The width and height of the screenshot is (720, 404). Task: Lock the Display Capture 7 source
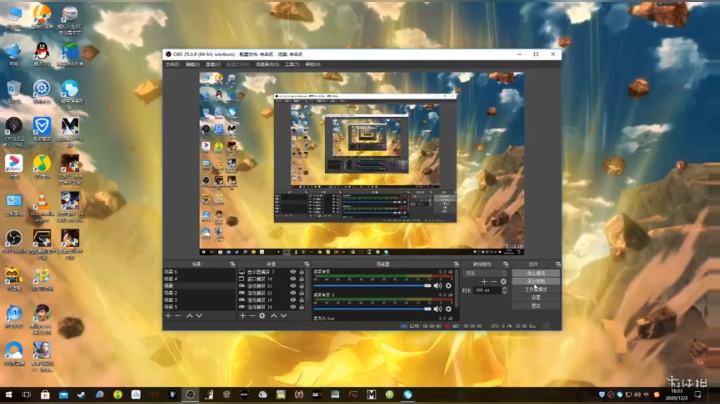302,272
